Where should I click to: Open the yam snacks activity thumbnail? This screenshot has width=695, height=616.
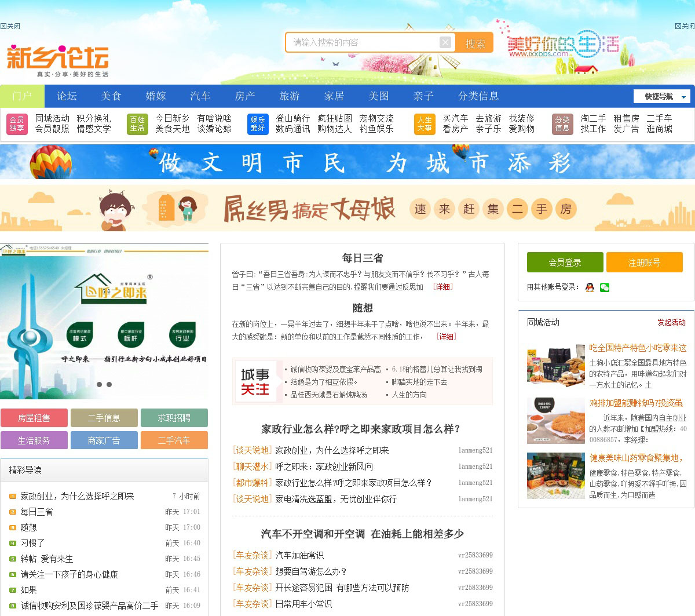click(x=556, y=476)
